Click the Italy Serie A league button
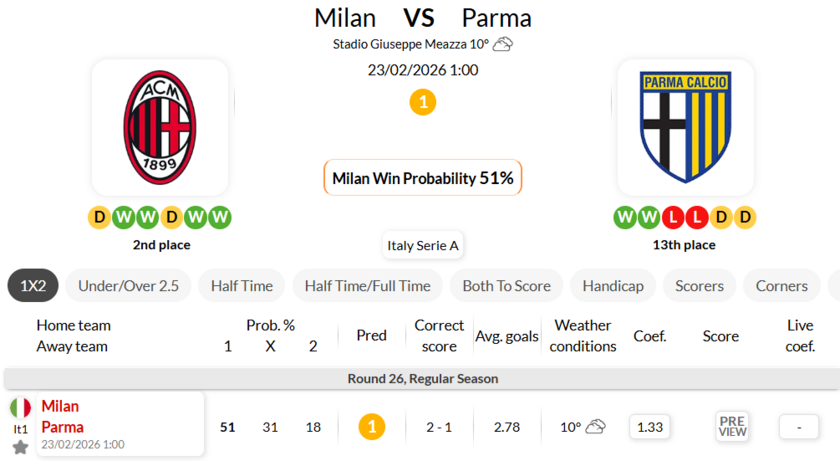This screenshot has width=840, height=461. (424, 245)
